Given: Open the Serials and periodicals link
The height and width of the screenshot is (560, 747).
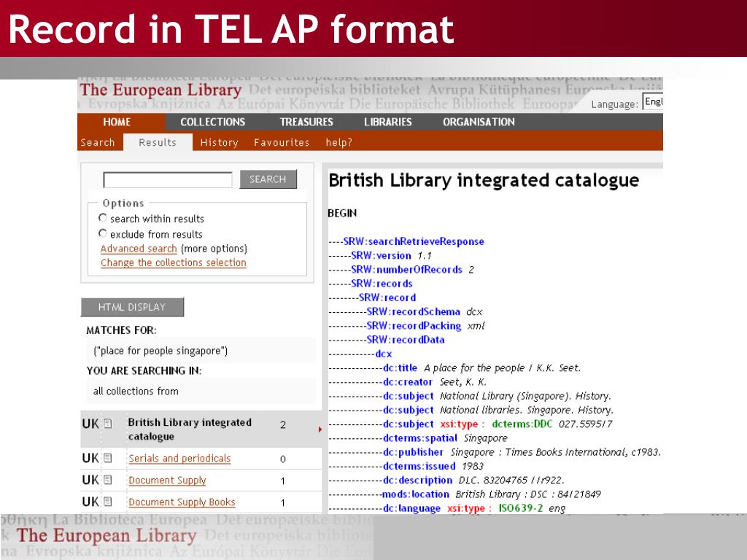Looking at the screenshot, I should click(179, 458).
